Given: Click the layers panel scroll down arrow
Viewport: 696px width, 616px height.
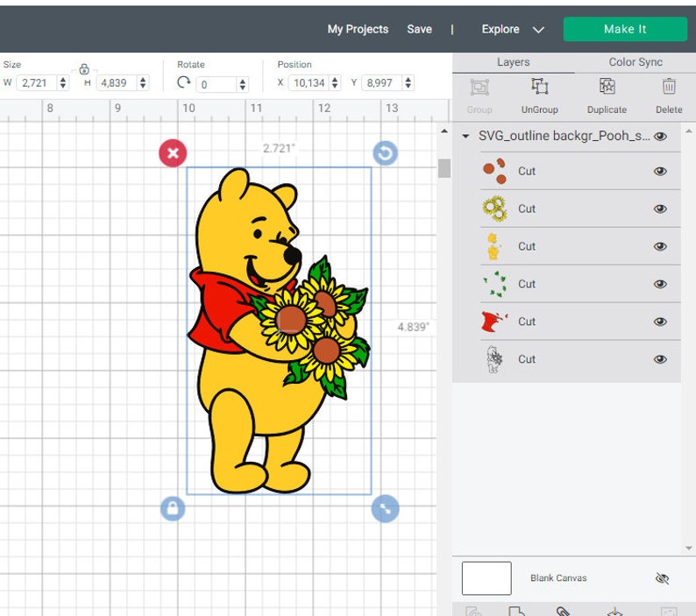Looking at the screenshot, I should [x=688, y=549].
